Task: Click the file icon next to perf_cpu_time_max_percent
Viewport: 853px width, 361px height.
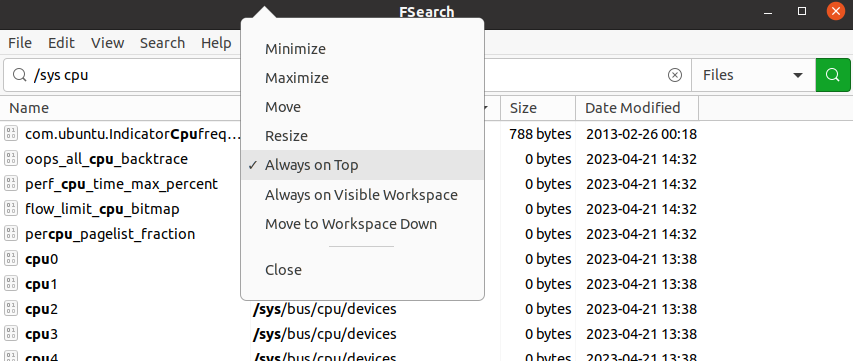Action: (x=10, y=184)
